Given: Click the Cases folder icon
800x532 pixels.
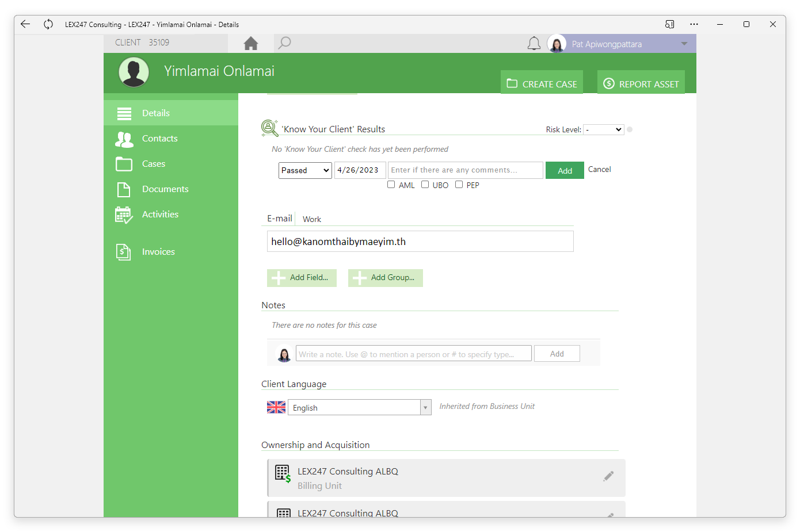Looking at the screenshot, I should 124,164.
